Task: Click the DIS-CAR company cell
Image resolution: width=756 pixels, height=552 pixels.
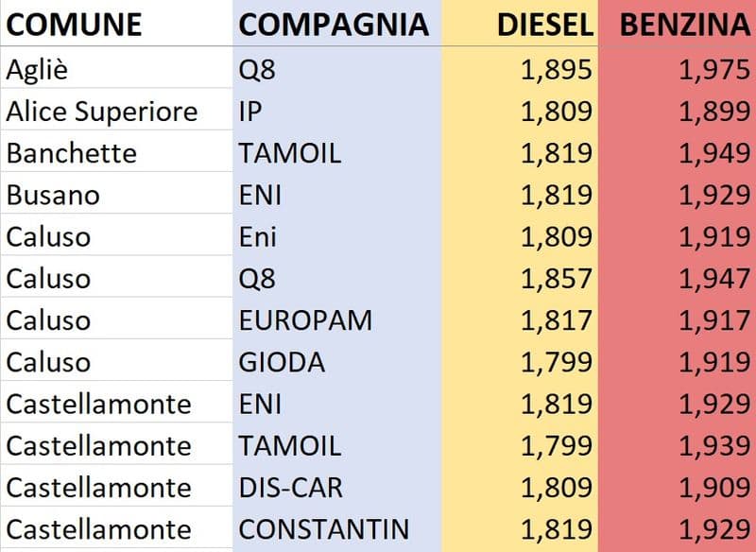Action: coord(291,487)
